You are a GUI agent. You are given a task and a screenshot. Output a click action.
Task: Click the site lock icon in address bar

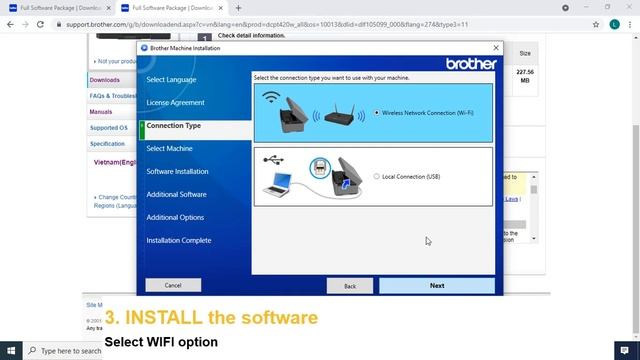(59, 24)
